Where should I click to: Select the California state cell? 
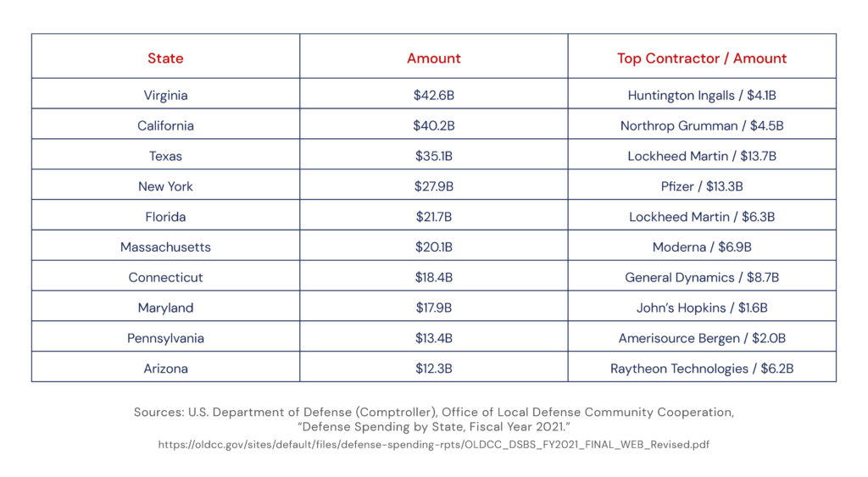[x=165, y=125]
